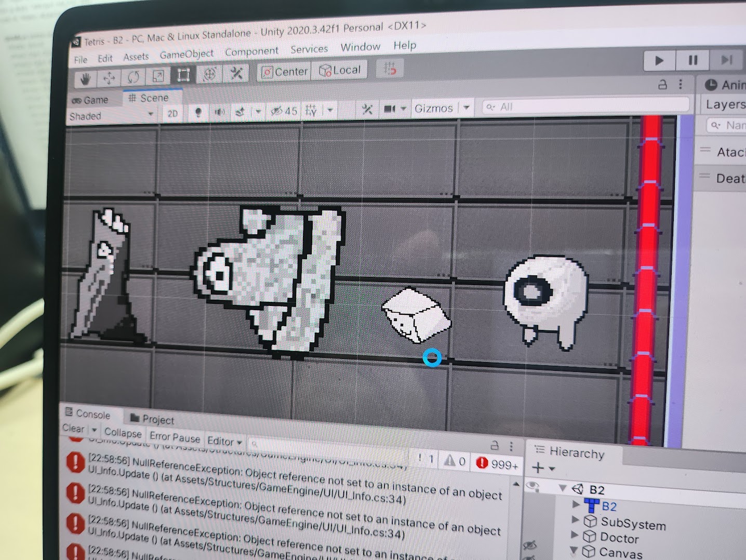Select the combined Transform tool
Image resolution: width=746 pixels, height=560 pixels.
pos(210,74)
